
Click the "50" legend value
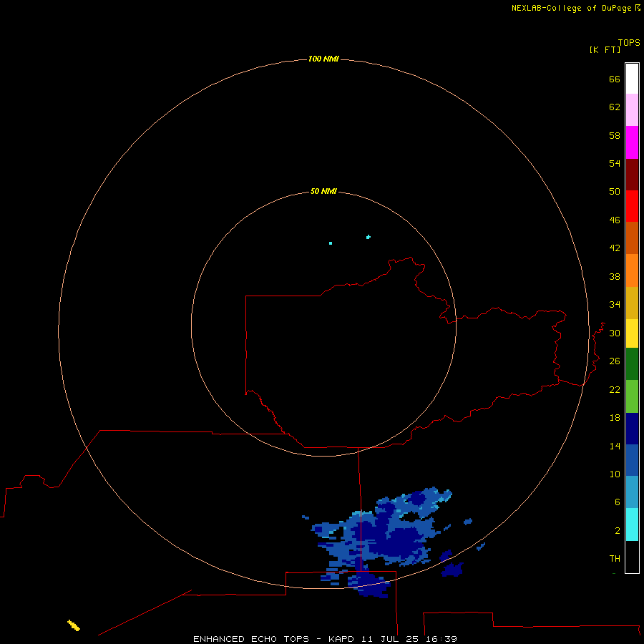[615, 191]
